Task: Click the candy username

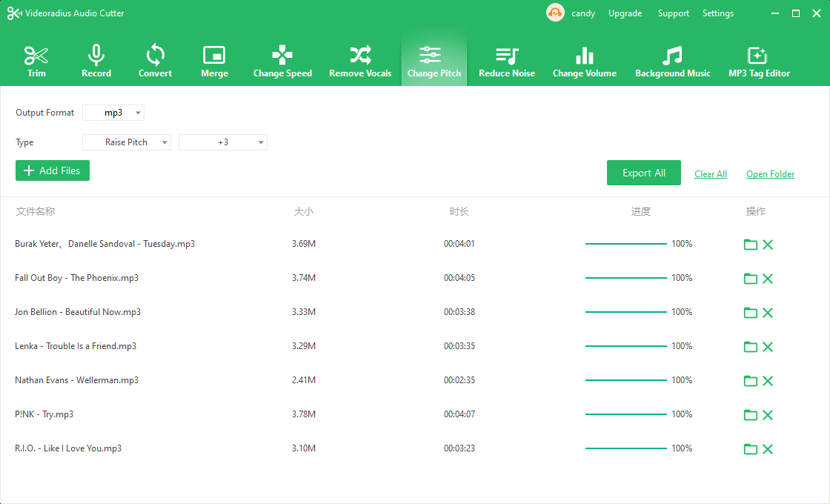Action: tap(582, 13)
